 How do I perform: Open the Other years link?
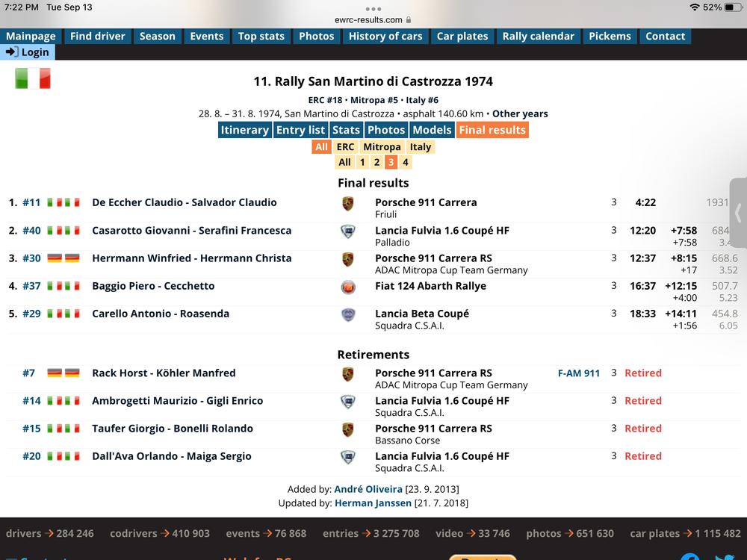point(520,113)
